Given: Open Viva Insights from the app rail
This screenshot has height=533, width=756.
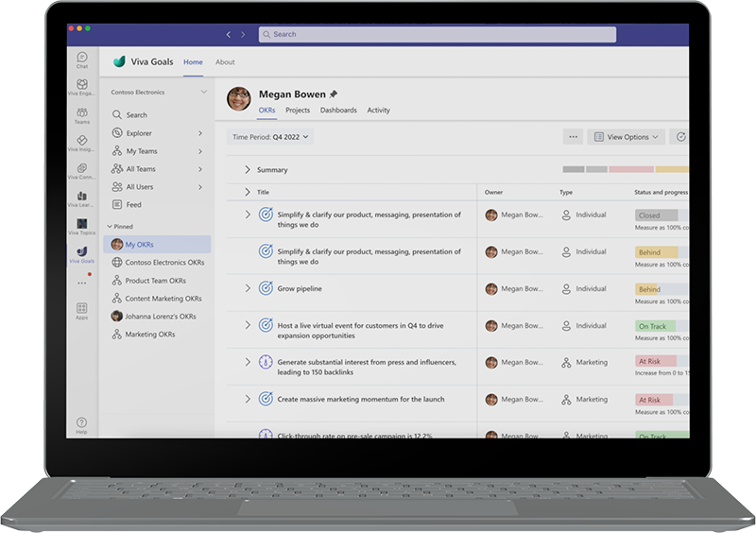Looking at the screenshot, I should point(82,141).
